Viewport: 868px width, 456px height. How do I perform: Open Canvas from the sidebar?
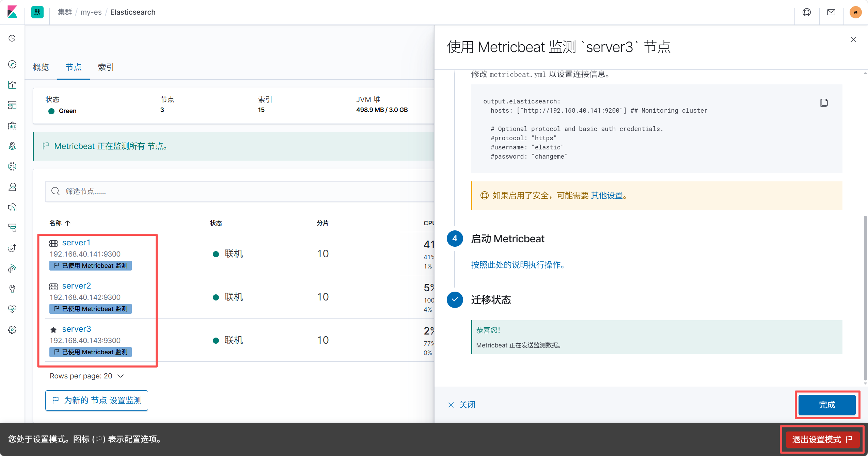[12, 126]
